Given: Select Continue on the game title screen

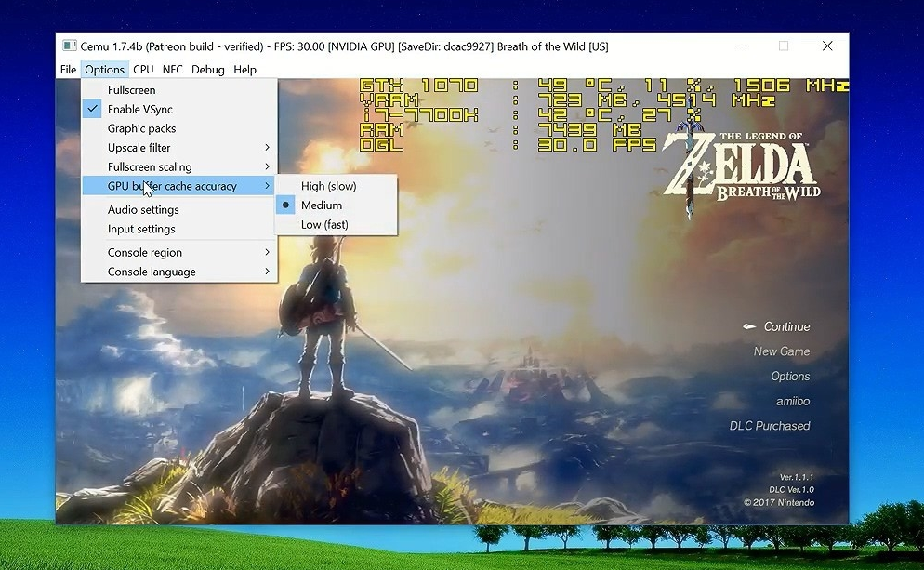Looking at the screenshot, I should [x=786, y=327].
